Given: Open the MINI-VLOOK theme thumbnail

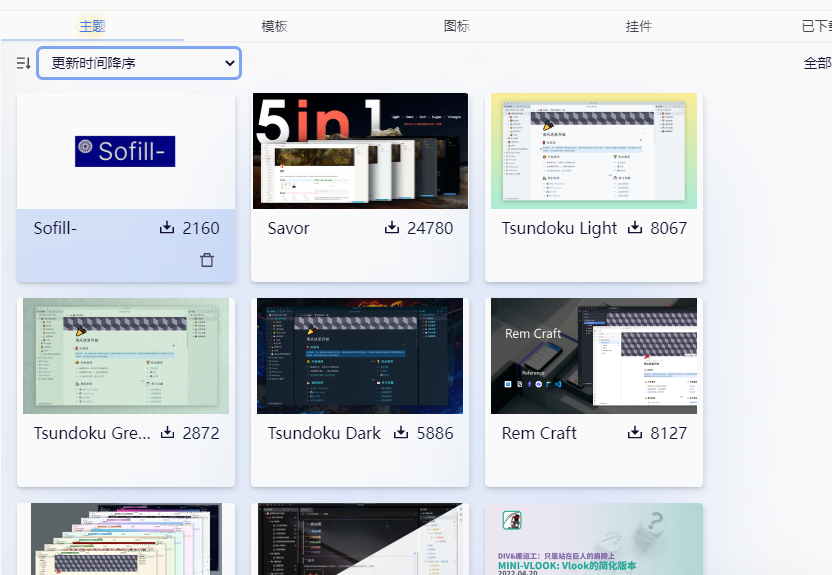Looking at the screenshot, I should click(x=594, y=539).
